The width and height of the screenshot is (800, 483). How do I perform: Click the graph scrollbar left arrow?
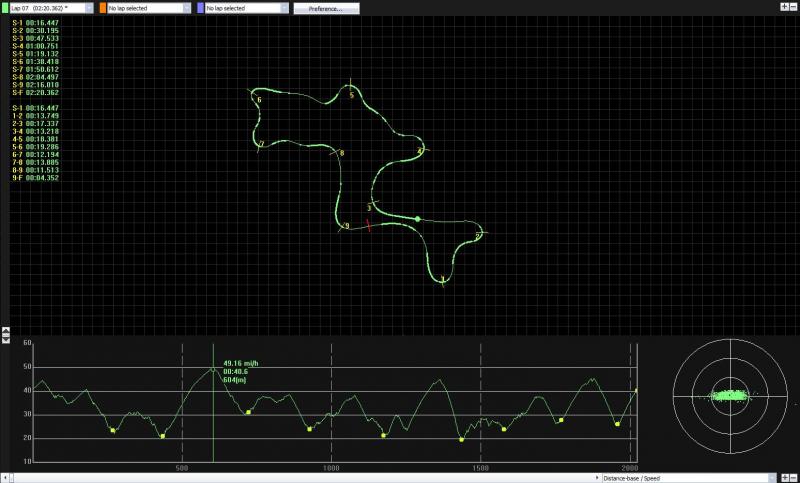coord(5,478)
